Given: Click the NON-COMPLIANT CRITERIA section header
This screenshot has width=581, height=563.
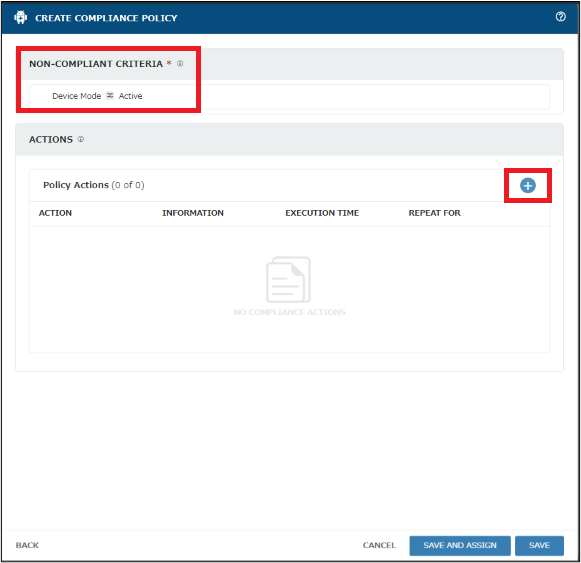Looking at the screenshot, I should 96,64.
